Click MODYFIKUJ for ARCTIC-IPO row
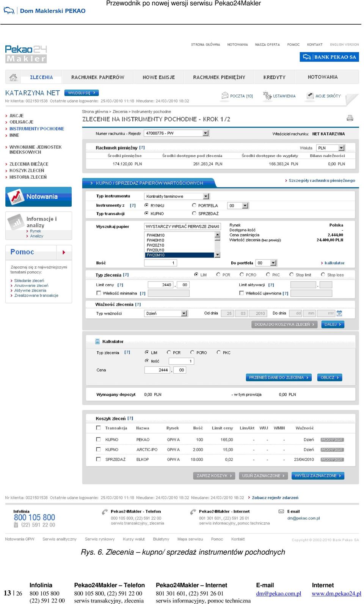The height and width of the screenshot is (604, 364). click(332, 450)
